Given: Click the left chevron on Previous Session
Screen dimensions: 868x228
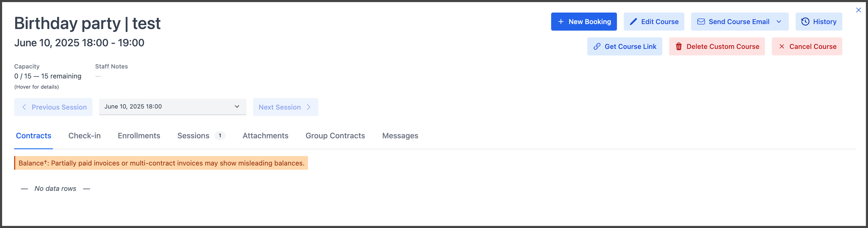Looking at the screenshot, I should coord(24,107).
